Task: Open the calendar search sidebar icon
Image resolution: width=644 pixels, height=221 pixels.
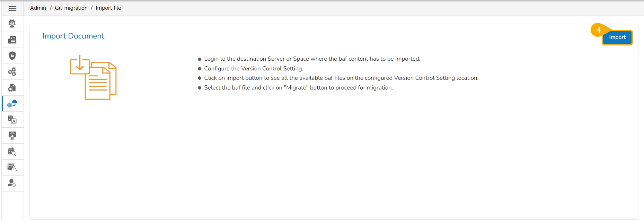Action: coord(12,152)
